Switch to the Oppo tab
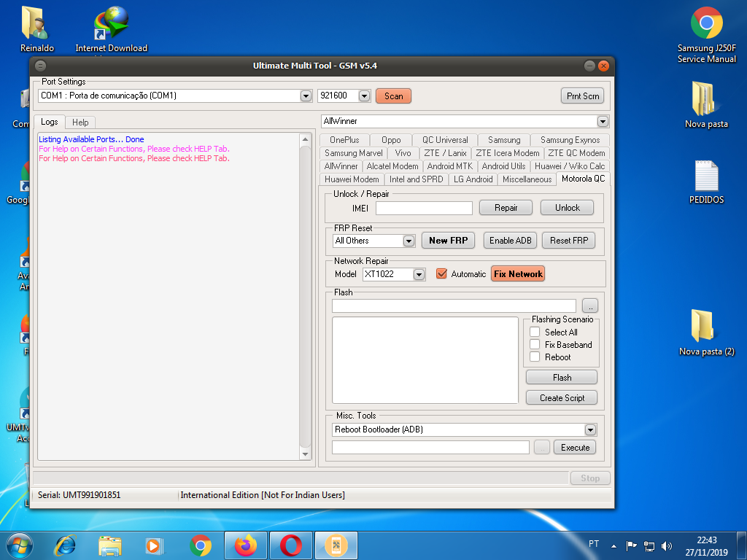 click(x=391, y=140)
